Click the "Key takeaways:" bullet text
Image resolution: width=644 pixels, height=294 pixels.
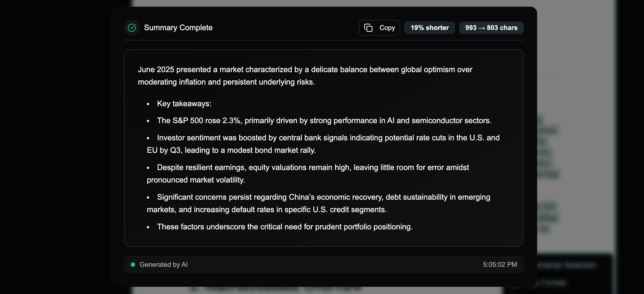[x=184, y=104]
